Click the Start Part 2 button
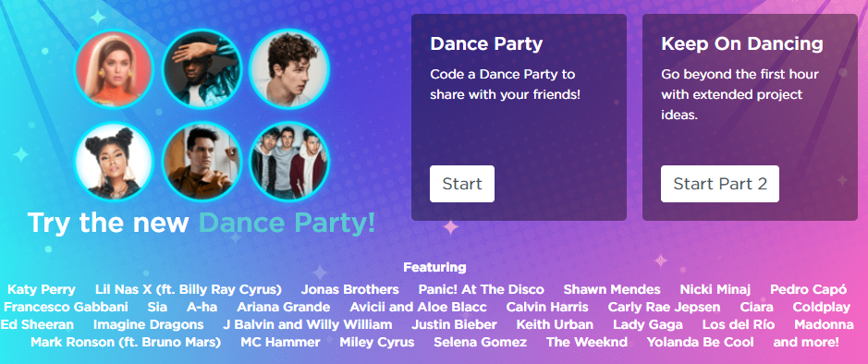The width and height of the screenshot is (868, 364). click(720, 184)
